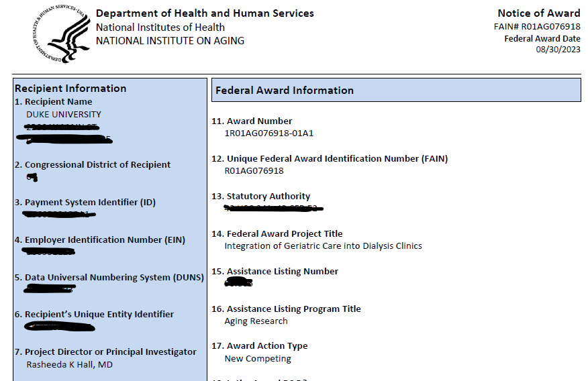Select 'New Competing' action type value
588x381 pixels.
pyautogui.click(x=258, y=358)
